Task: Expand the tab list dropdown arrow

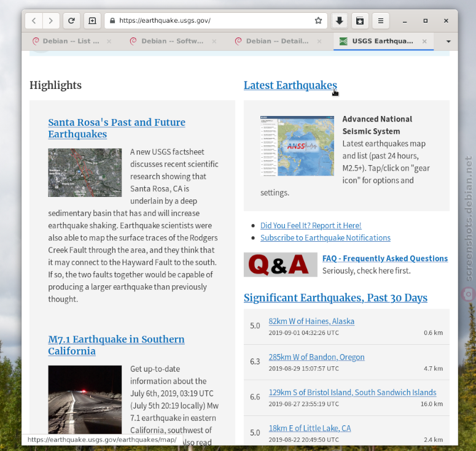Action: tap(448, 41)
